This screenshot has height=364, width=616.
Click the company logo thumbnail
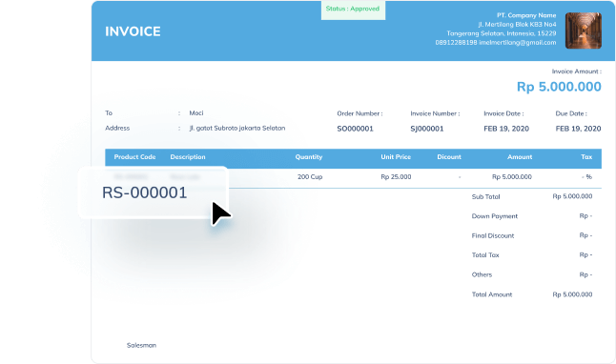(584, 30)
